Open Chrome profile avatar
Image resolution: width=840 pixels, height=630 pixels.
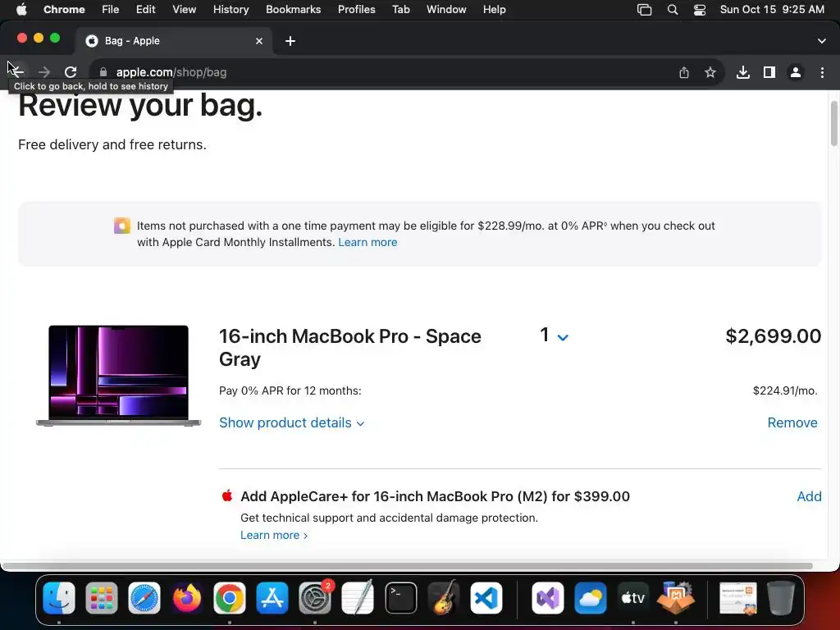796,72
